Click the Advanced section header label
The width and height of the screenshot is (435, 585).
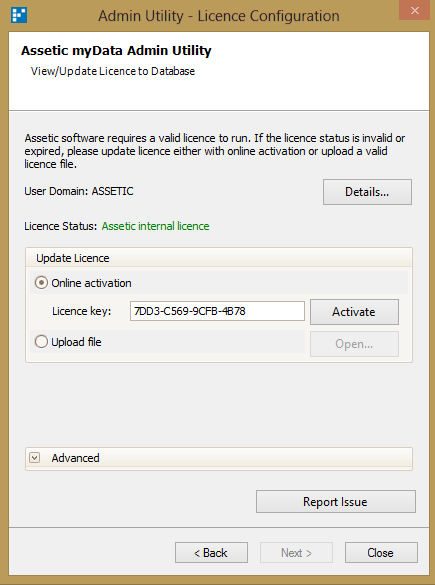point(75,458)
